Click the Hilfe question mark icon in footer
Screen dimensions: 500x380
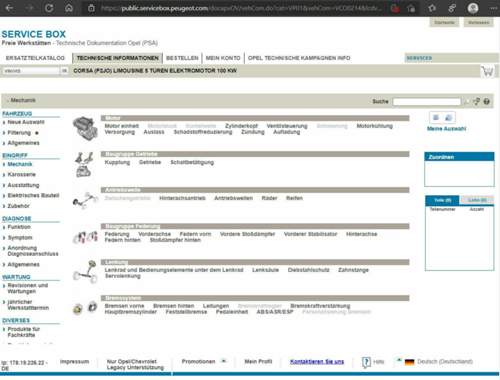click(366, 362)
